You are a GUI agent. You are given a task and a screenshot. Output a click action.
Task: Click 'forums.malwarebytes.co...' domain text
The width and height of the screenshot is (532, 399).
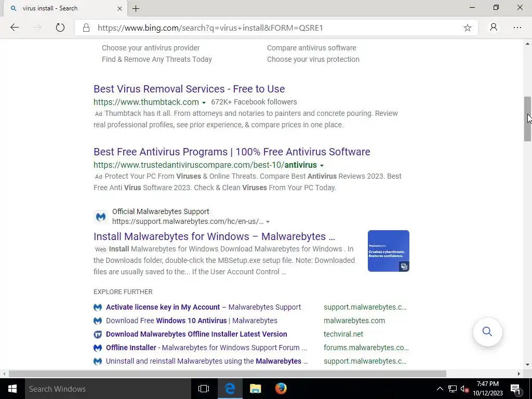point(366,348)
